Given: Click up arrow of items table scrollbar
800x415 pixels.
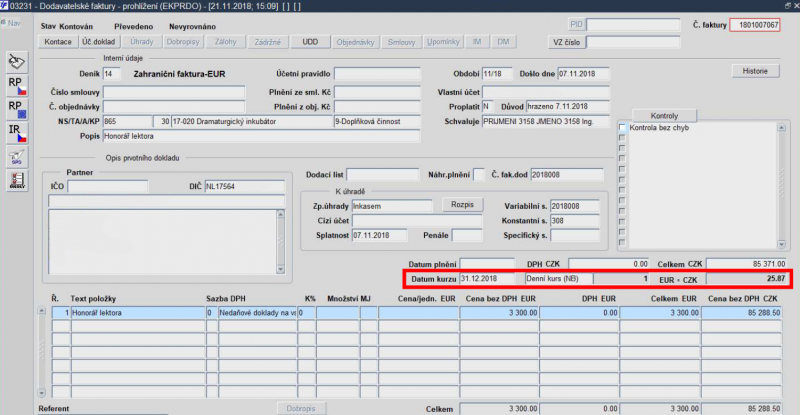Looking at the screenshot, I should pyautogui.click(x=42, y=310).
